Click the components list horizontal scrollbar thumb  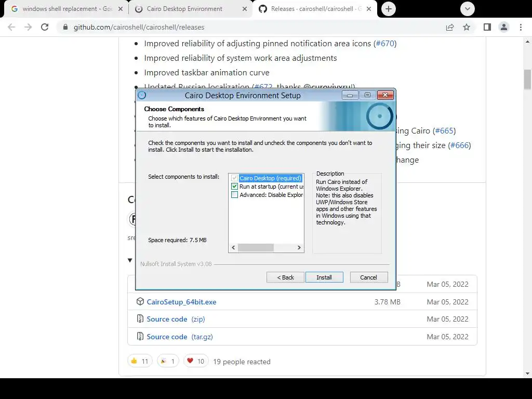pos(256,248)
